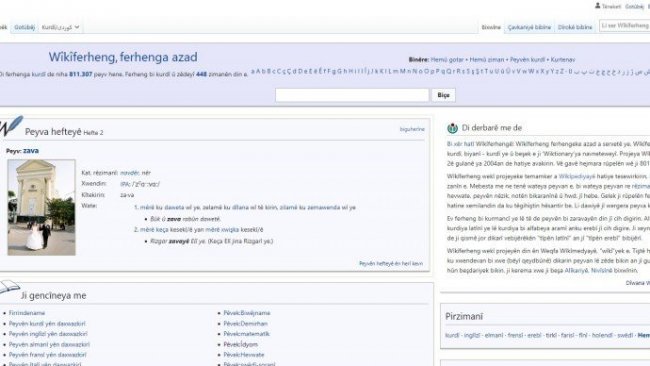
Task: Open Peyvên kurdî yên daxwazkirî
Action: (x=47, y=324)
